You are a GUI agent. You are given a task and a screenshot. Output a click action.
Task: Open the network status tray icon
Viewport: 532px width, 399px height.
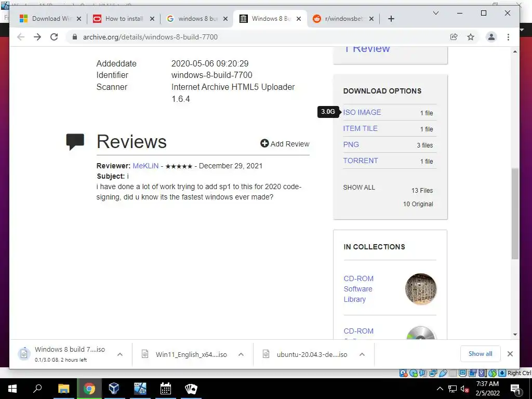[453, 389]
